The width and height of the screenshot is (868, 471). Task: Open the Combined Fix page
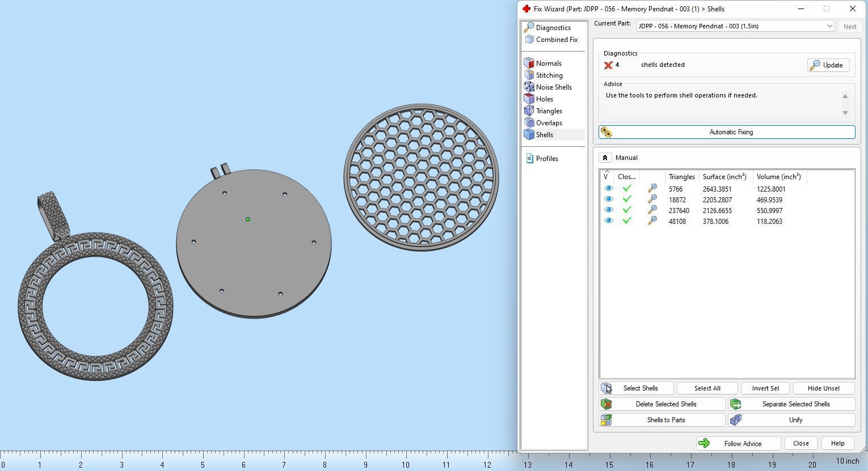[557, 40]
